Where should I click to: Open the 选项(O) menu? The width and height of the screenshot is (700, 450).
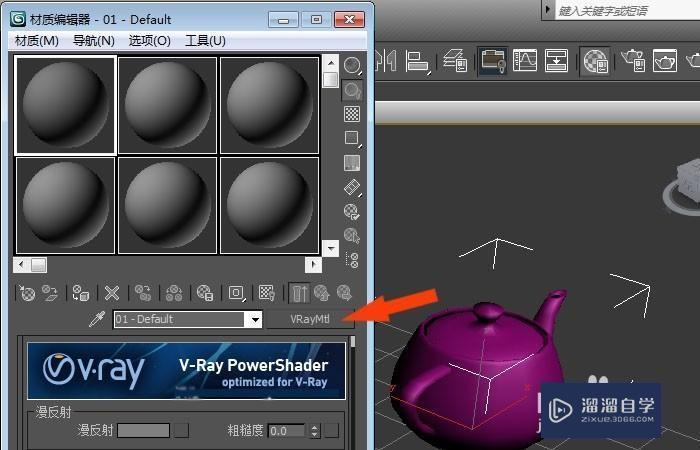[x=150, y=41]
